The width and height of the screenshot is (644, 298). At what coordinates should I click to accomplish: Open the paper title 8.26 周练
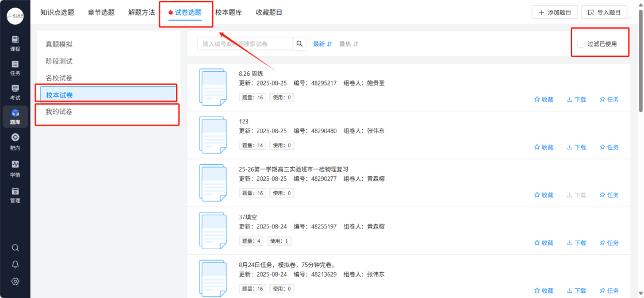[x=251, y=74]
